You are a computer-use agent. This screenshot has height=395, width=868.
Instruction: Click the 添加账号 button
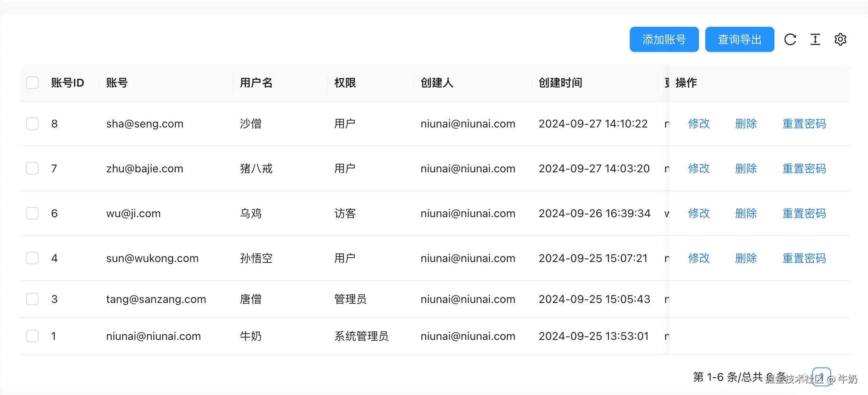click(664, 39)
